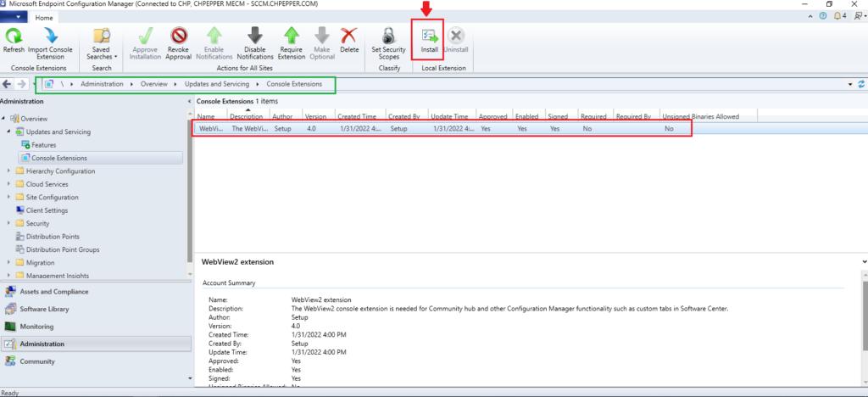
Task: Open the Assets and Compliance workspace
Action: (96, 292)
